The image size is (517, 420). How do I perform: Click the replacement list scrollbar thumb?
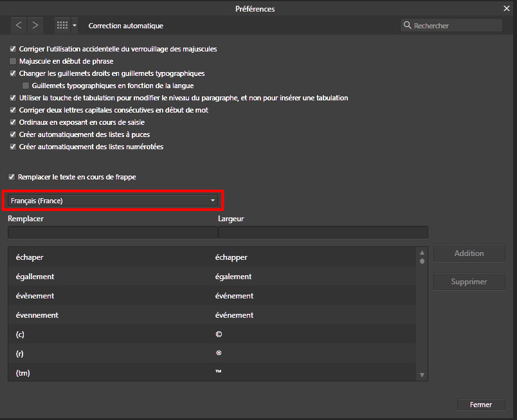point(422,261)
